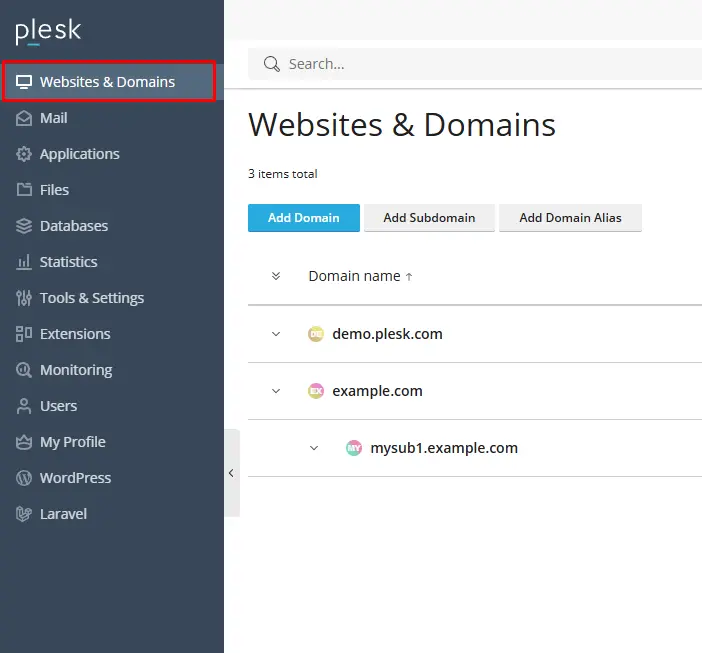Sort by the Domain name arrow
The height and width of the screenshot is (653, 702).
[409, 277]
